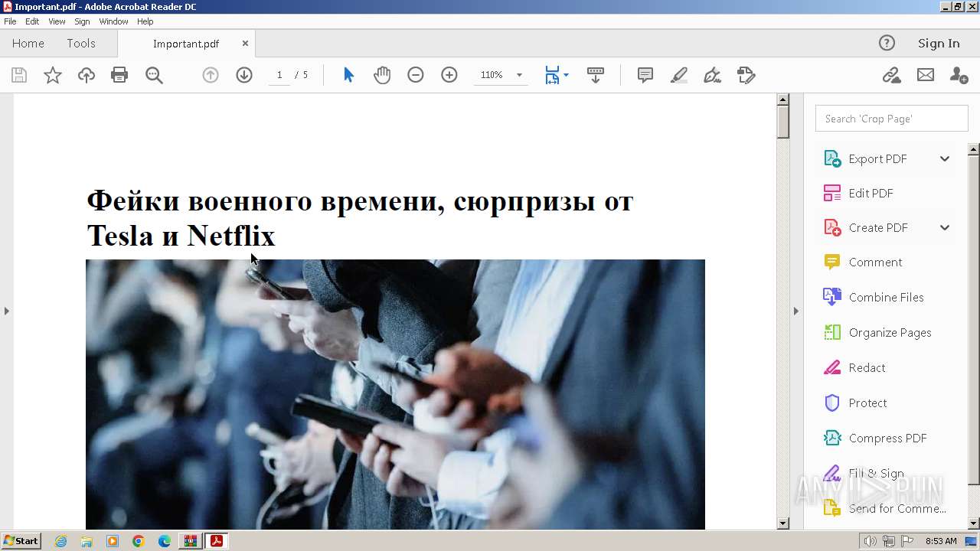Viewport: 980px width, 551px height.
Task: Open the Window menu
Action: pos(113,21)
